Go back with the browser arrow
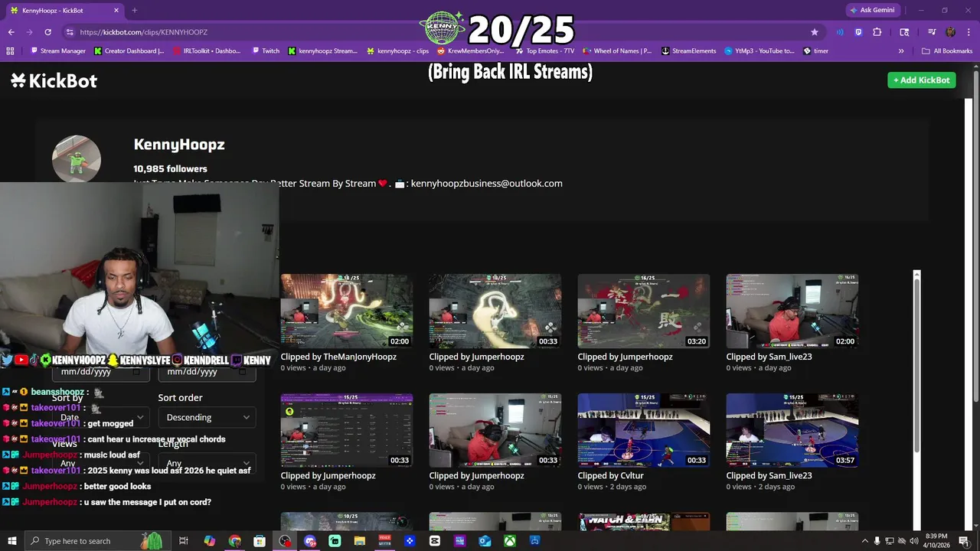The height and width of the screenshot is (551, 980). [11, 32]
